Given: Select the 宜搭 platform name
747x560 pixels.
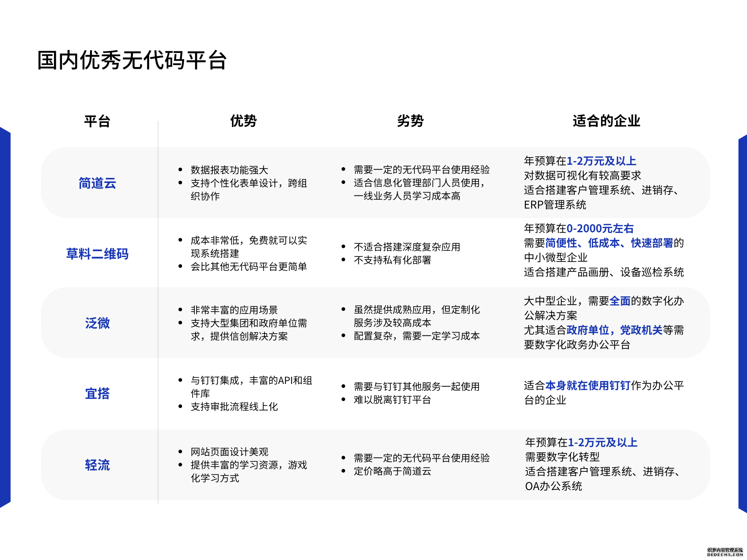Looking at the screenshot, I should tap(97, 393).
